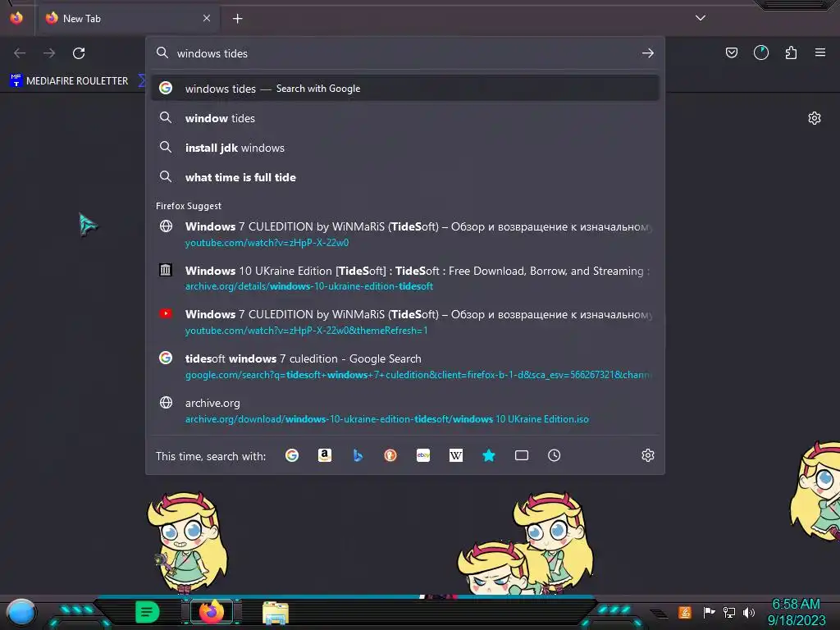
Task: Expand the list all tabs chevron
Action: [701, 18]
